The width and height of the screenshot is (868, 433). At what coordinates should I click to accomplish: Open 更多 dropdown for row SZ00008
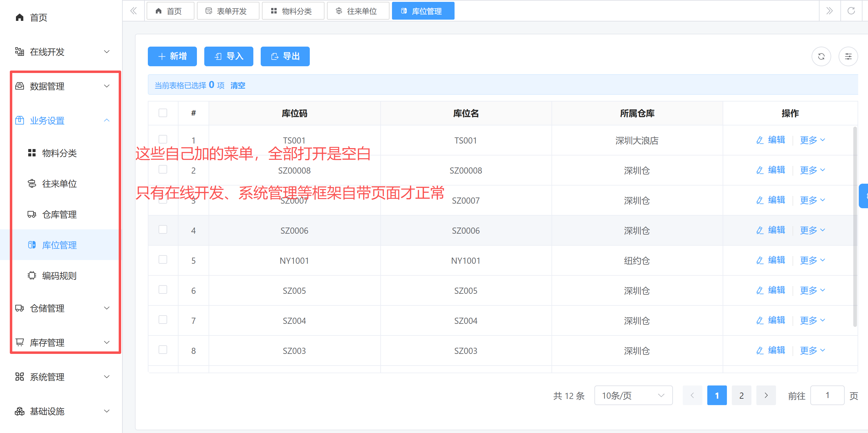[812, 170]
